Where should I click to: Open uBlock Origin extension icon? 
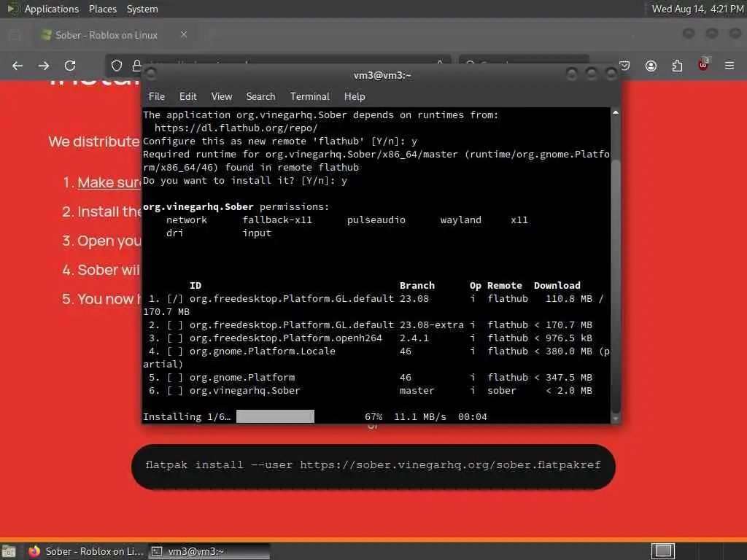pyautogui.click(x=703, y=65)
